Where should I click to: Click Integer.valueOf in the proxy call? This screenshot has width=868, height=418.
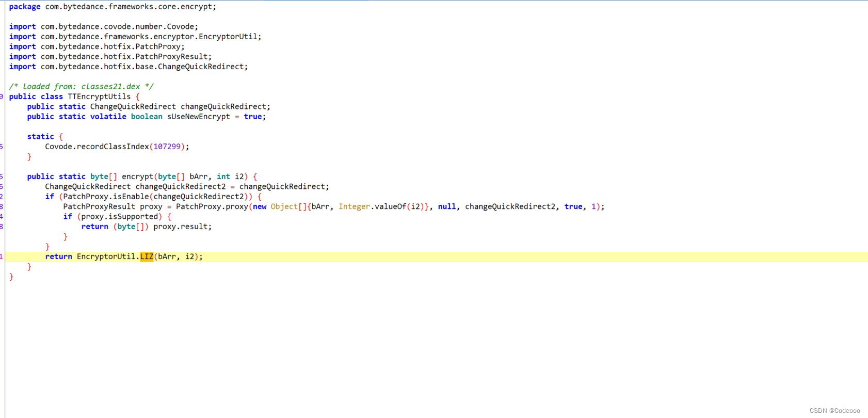[x=372, y=206]
